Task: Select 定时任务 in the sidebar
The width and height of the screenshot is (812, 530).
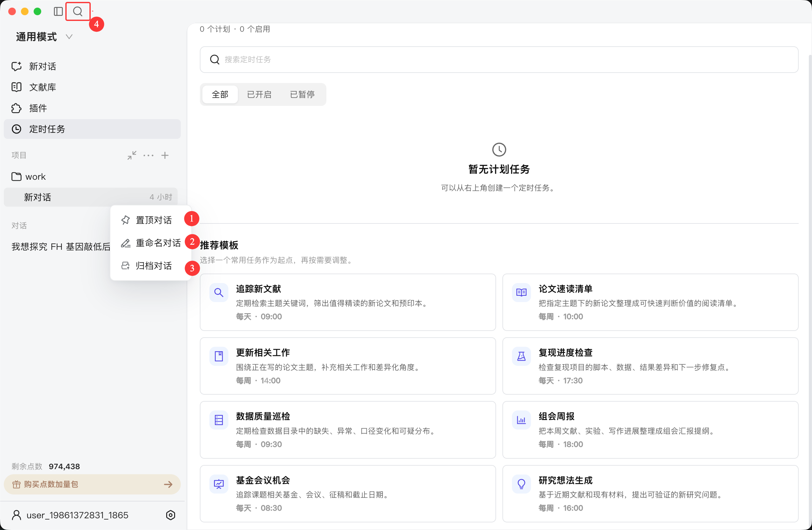Action: click(92, 129)
